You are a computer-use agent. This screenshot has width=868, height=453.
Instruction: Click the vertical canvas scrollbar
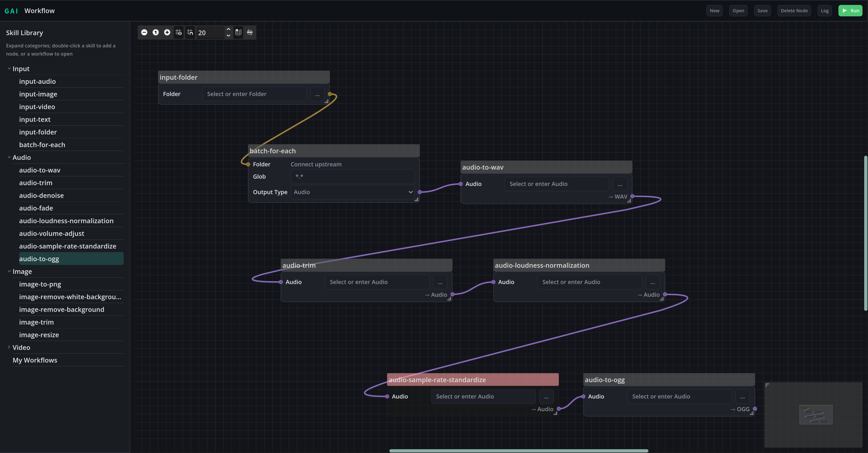point(866,233)
